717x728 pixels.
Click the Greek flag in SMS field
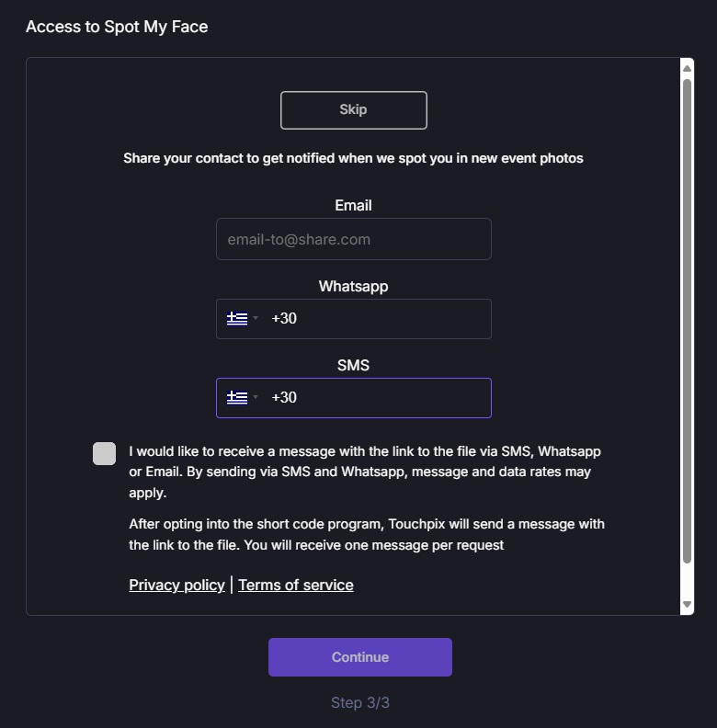click(x=237, y=398)
